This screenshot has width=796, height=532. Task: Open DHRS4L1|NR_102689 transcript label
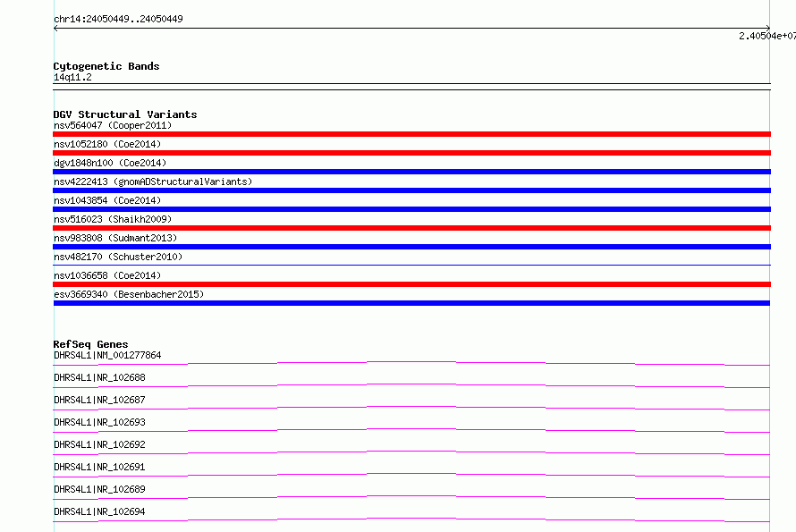[99, 489]
